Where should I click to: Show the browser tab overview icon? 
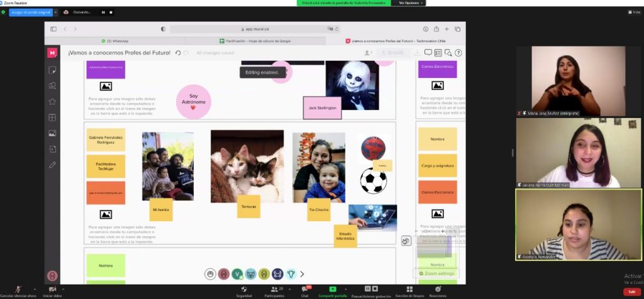(458, 29)
